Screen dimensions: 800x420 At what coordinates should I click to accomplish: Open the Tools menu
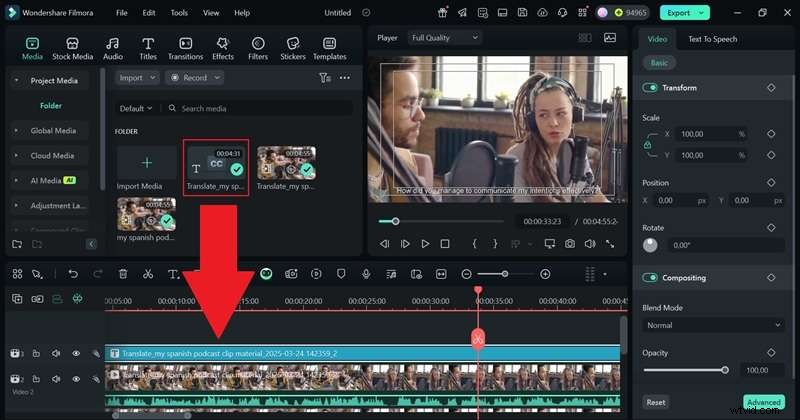point(179,13)
